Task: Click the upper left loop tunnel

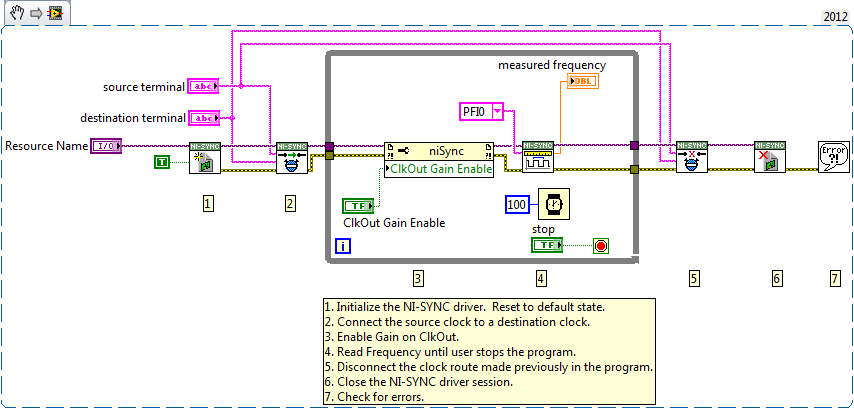Action: [x=330, y=146]
